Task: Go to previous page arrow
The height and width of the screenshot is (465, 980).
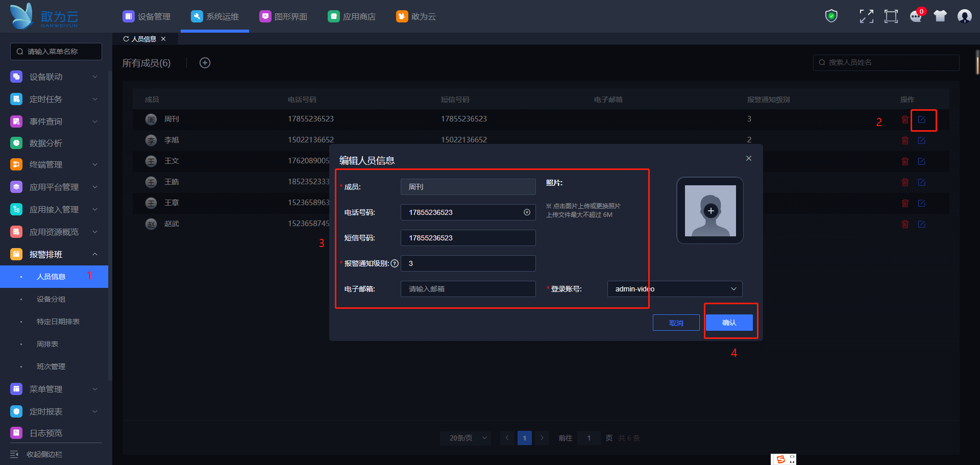Action: point(507,438)
